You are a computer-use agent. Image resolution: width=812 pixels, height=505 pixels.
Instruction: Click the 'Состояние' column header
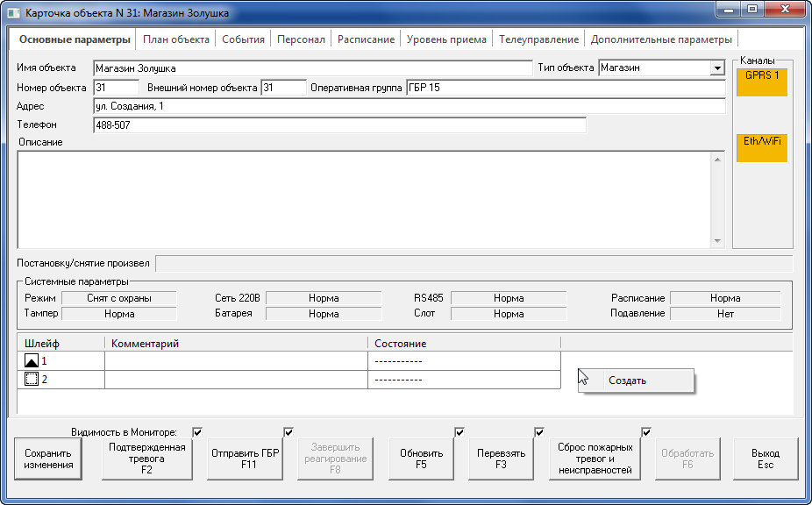pyautogui.click(x=465, y=344)
